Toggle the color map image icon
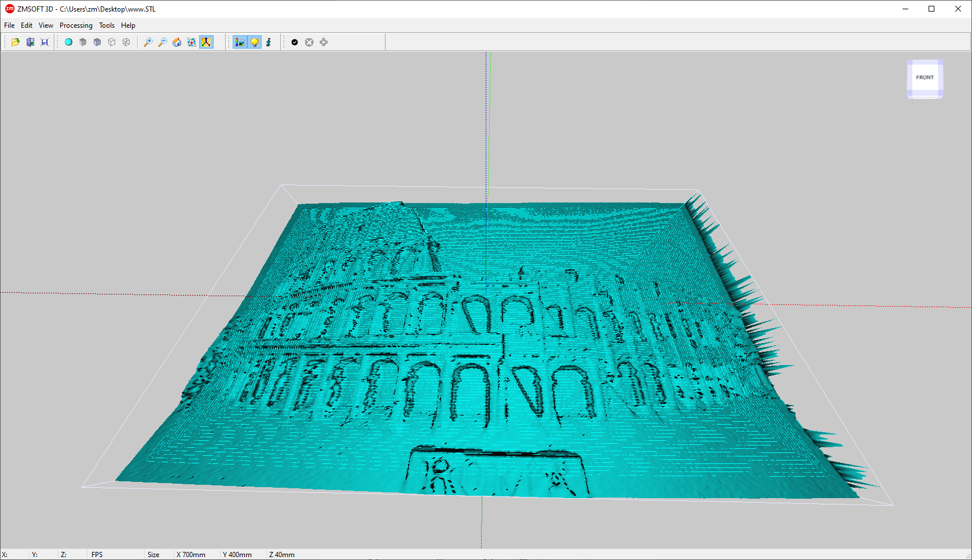The height and width of the screenshot is (560, 972). 240,42
